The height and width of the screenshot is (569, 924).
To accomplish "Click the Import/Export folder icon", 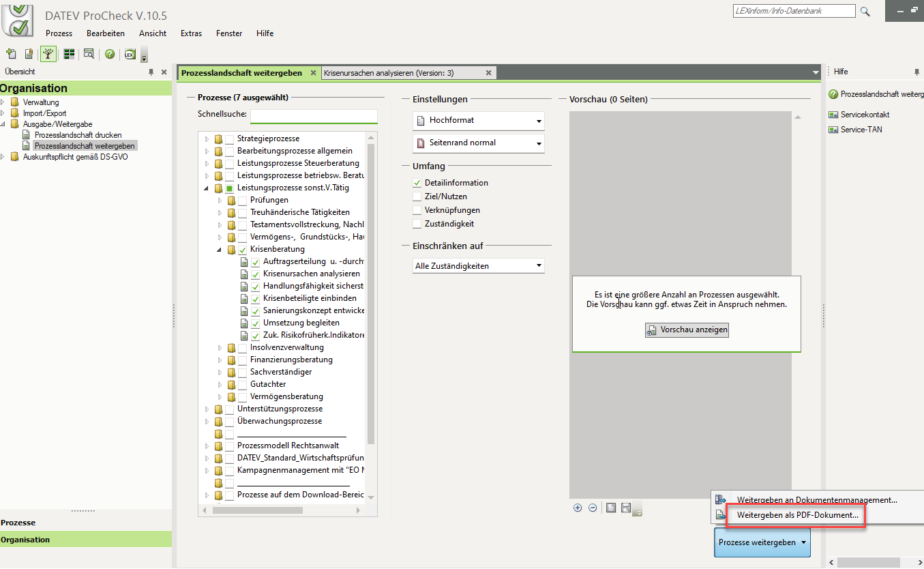I will (14, 113).
